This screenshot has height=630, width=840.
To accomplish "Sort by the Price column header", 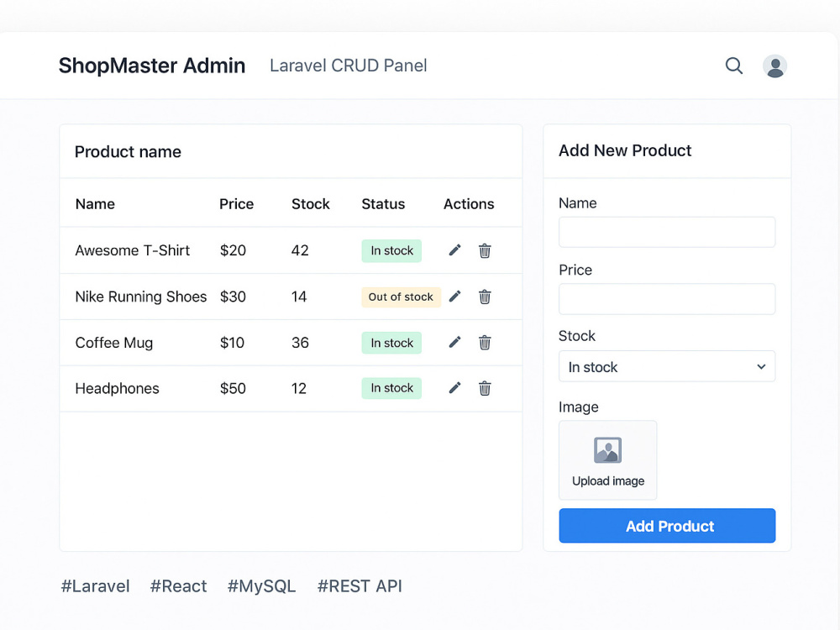I will tap(236, 204).
